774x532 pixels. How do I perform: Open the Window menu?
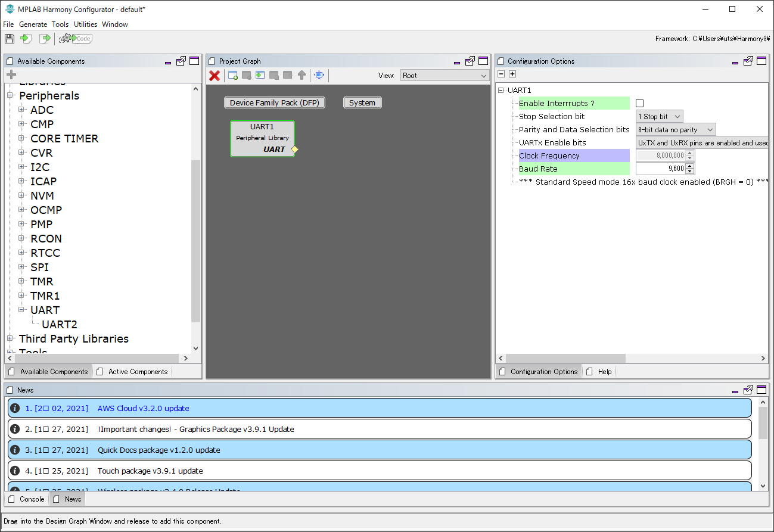(x=115, y=24)
